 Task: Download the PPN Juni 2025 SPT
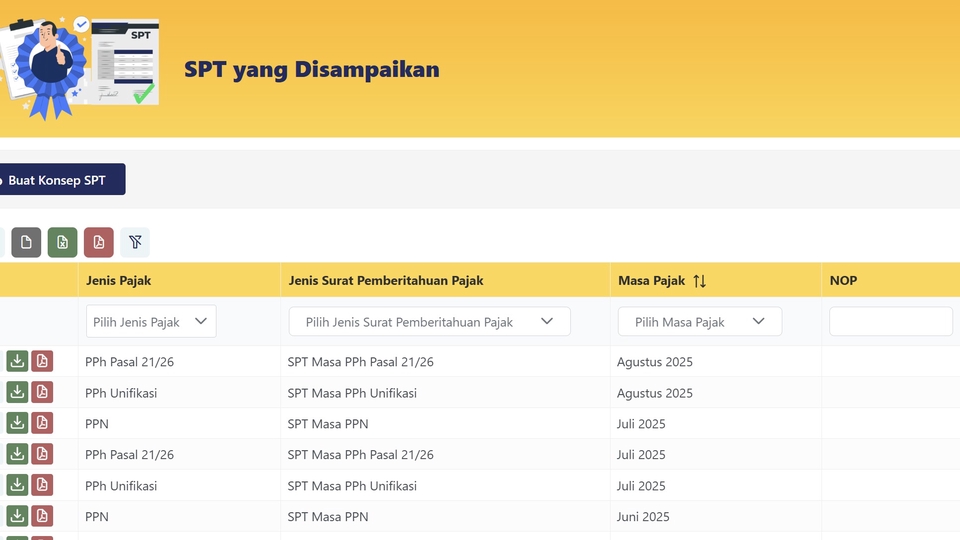click(17, 517)
